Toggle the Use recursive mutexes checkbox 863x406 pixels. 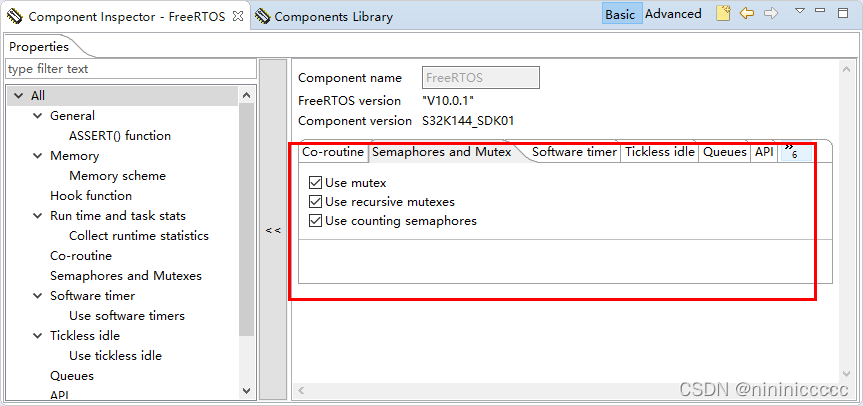click(x=315, y=202)
